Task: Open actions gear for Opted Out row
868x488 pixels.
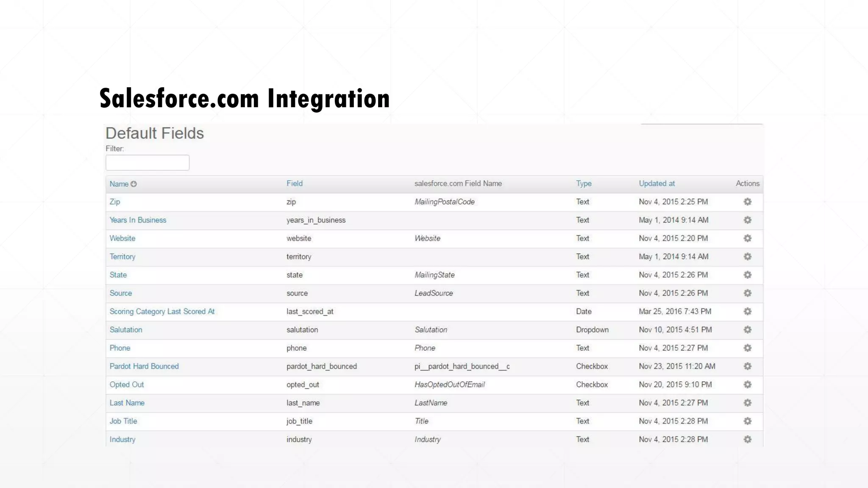Action: click(x=748, y=385)
